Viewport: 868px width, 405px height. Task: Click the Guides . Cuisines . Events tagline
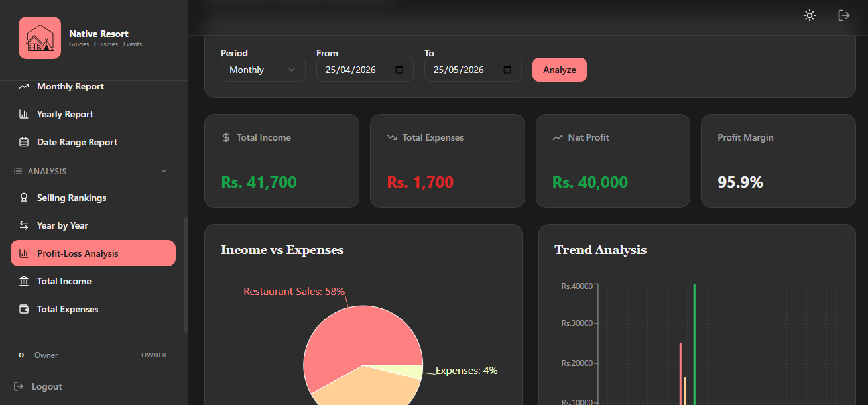[x=105, y=44]
